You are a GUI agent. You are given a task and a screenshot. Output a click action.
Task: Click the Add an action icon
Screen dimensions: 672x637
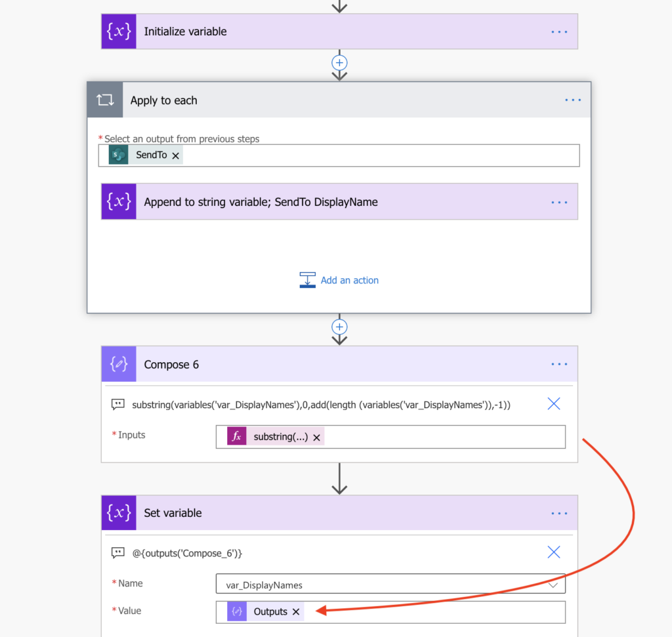coord(307,280)
